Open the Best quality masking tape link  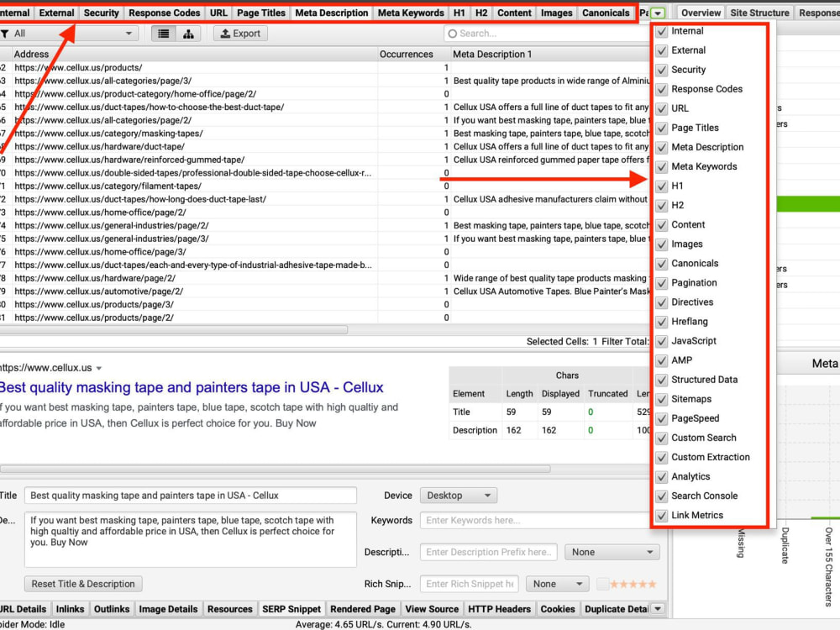[192, 387]
